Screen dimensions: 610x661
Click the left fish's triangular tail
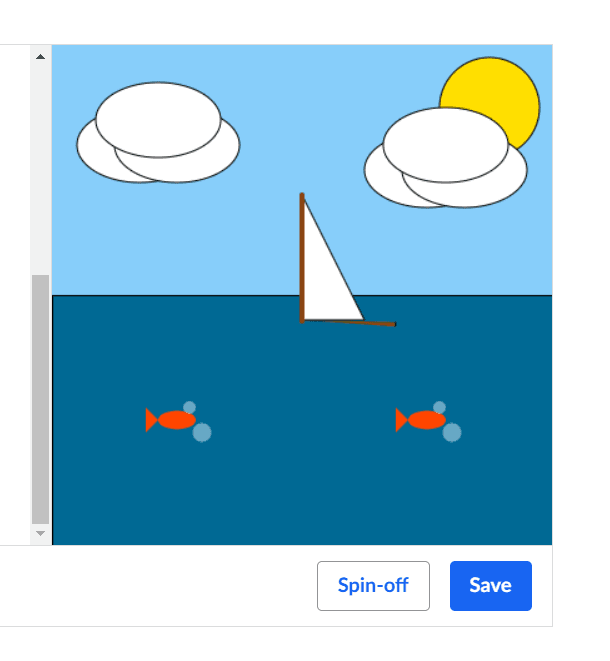[150, 420]
